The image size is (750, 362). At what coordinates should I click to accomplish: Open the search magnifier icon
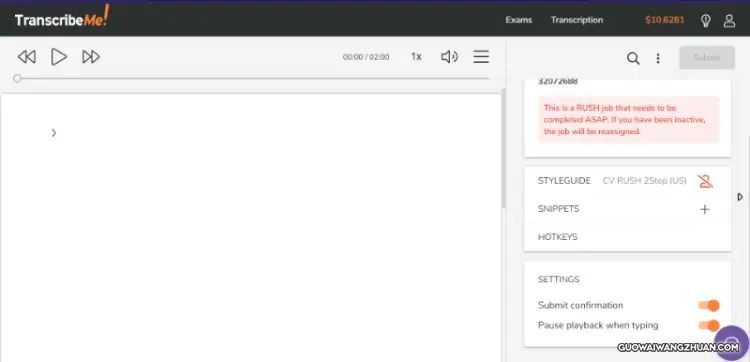point(633,58)
